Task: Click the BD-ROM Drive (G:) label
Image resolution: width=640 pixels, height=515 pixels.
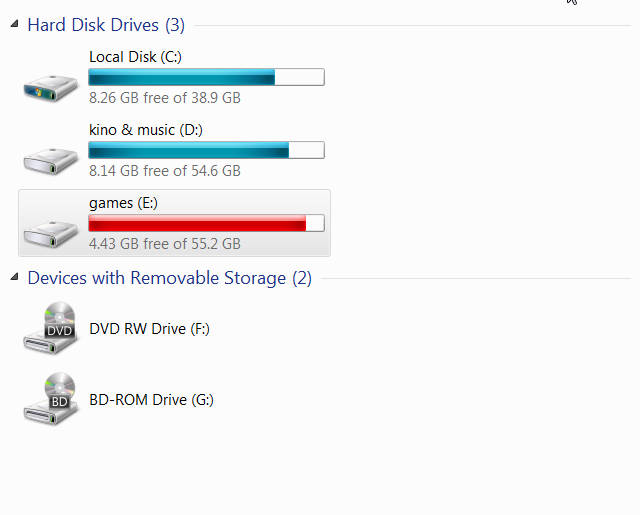Action: coord(151,400)
